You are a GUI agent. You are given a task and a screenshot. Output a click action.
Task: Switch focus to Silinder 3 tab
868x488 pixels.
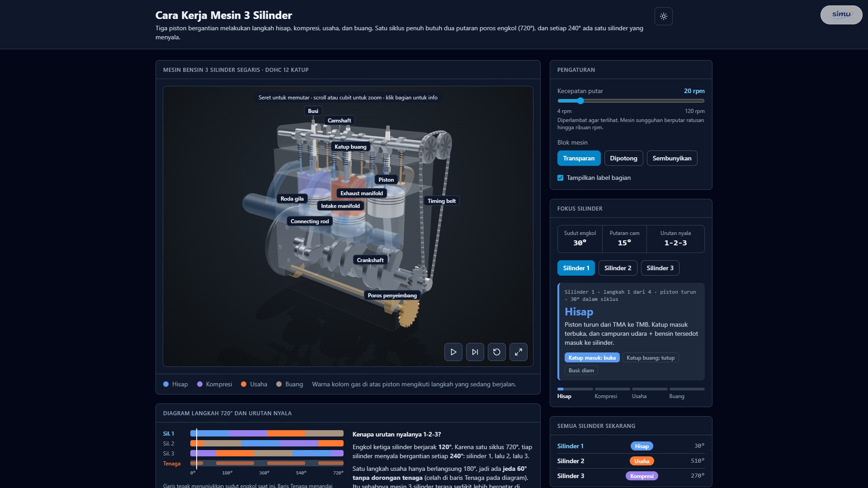(x=660, y=268)
